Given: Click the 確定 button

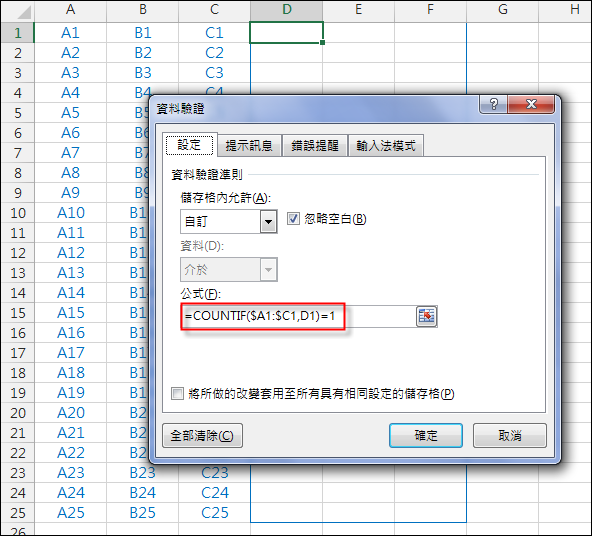Looking at the screenshot, I should tap(426, 435).
